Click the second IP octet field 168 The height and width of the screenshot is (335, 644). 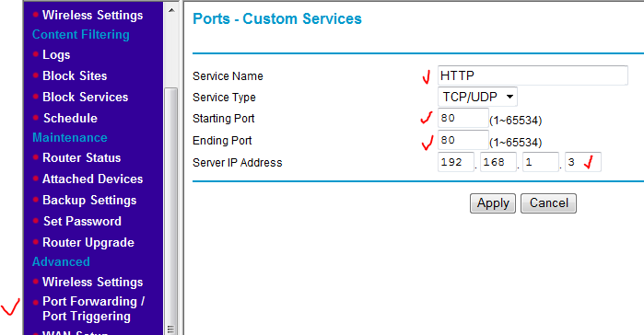pyautogui.click(x=498, y=162)
